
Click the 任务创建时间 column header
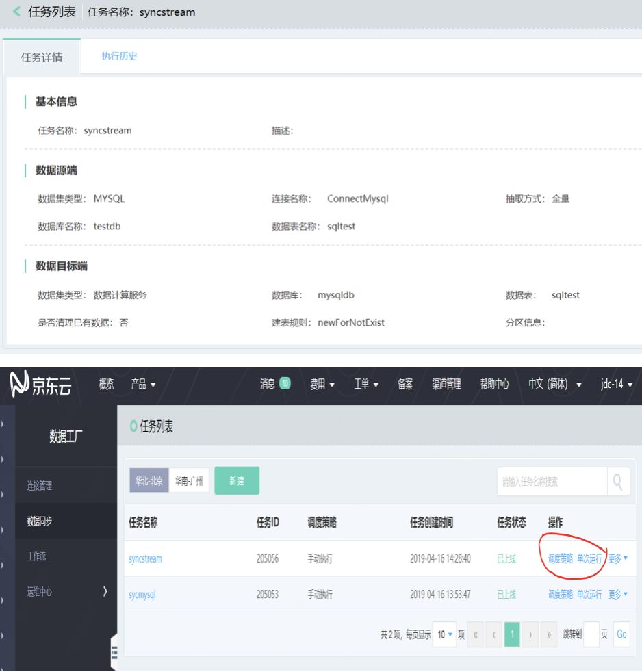click(431, 522)
